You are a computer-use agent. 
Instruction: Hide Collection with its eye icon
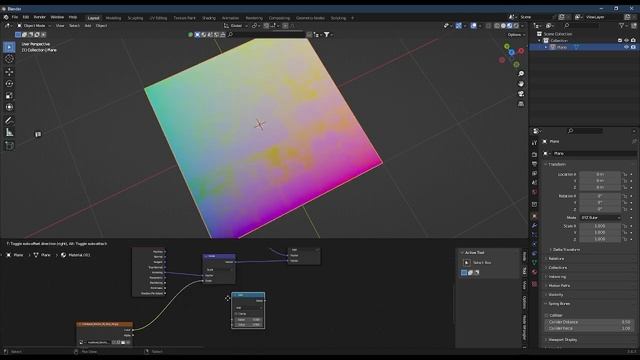point(626,40)
